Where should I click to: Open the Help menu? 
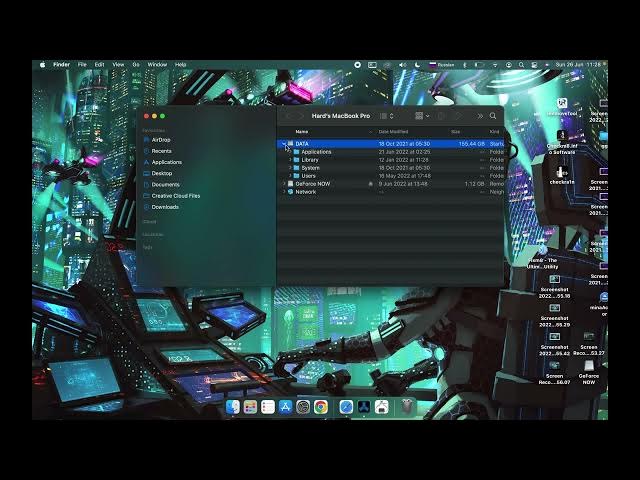click(x=180, y=64)
